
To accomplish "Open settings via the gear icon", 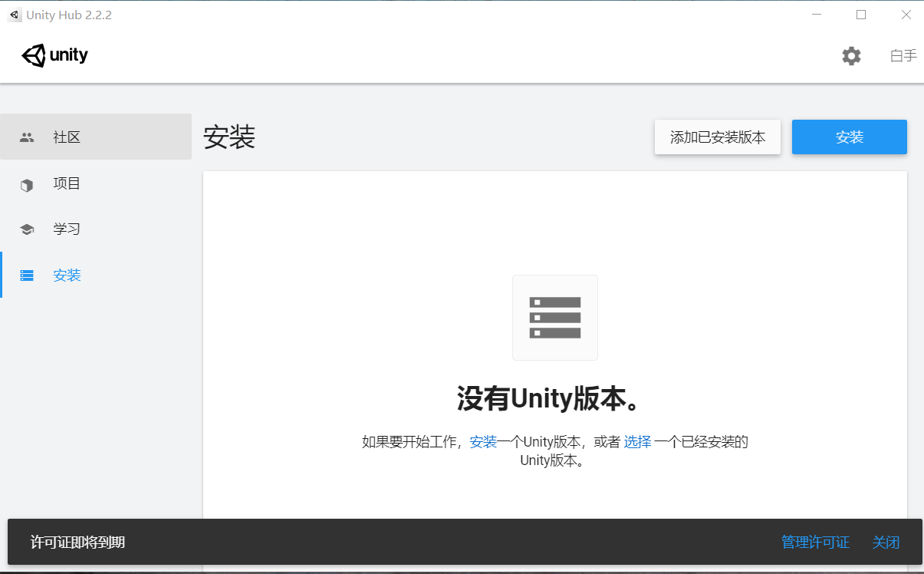I will pyautogui.click(x=851, y=56).
